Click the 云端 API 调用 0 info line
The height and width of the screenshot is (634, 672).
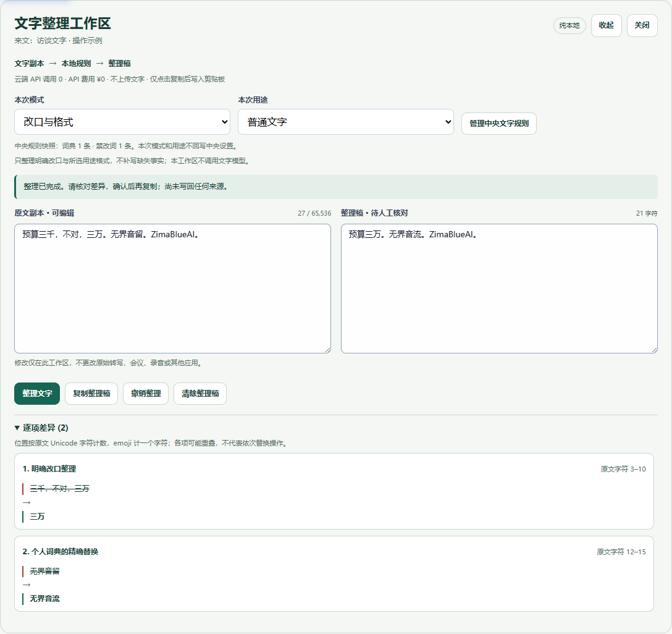point(120,79)
